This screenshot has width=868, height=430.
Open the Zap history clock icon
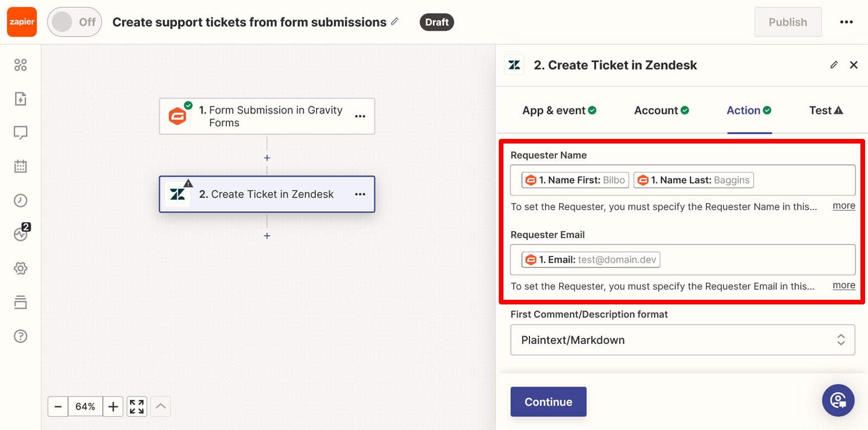point(20,201)
